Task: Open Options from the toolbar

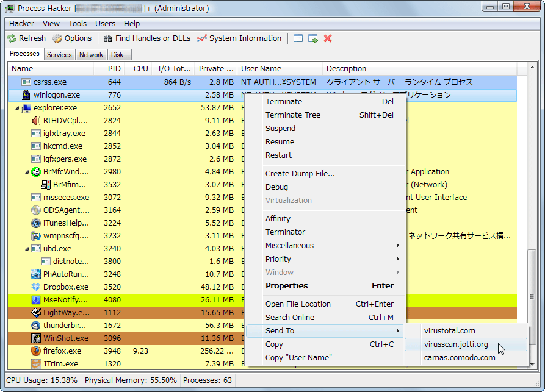Action: [72, 38]
